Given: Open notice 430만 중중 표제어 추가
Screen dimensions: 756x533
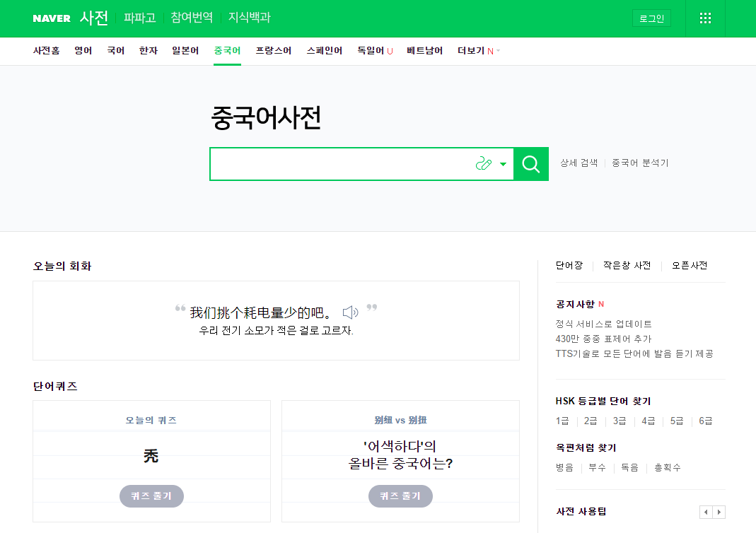Looking at the screenshot, I should pos(603,339).
